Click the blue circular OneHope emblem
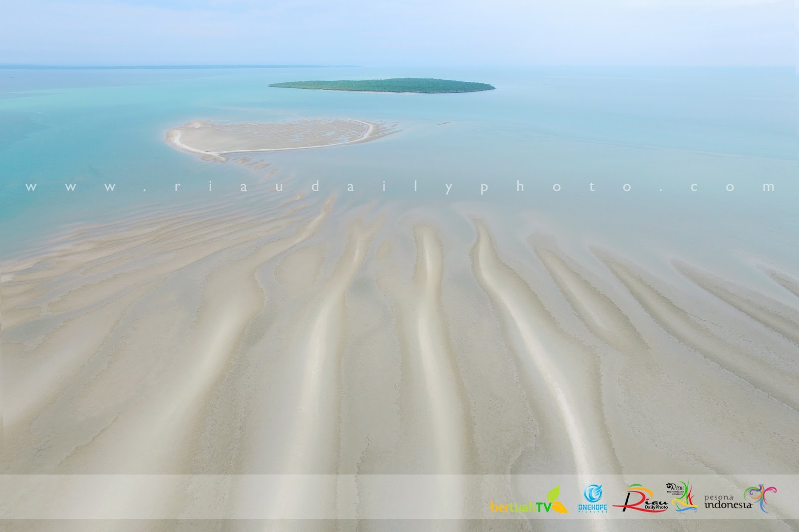This screenshot has width=799, height=532. coord(593,494)
